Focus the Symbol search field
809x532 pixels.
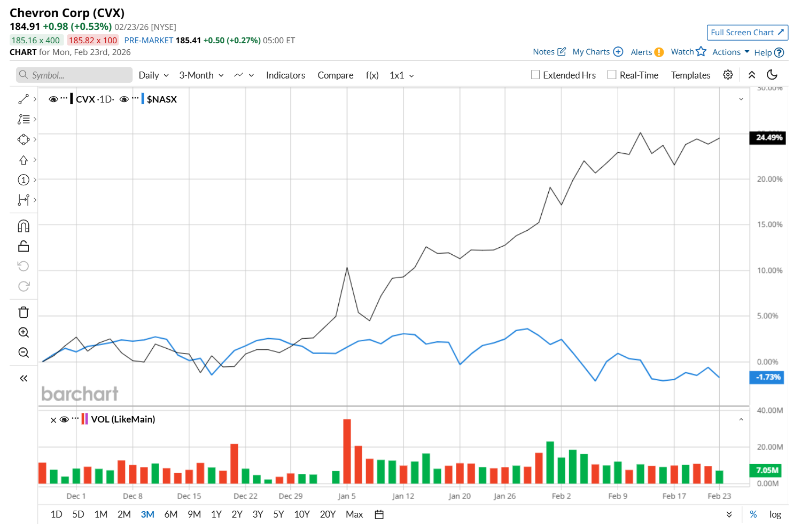pos(74,75)
